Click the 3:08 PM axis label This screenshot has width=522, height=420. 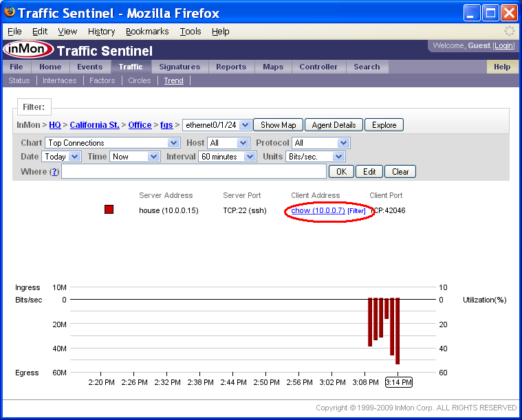(x=365, y=382)
